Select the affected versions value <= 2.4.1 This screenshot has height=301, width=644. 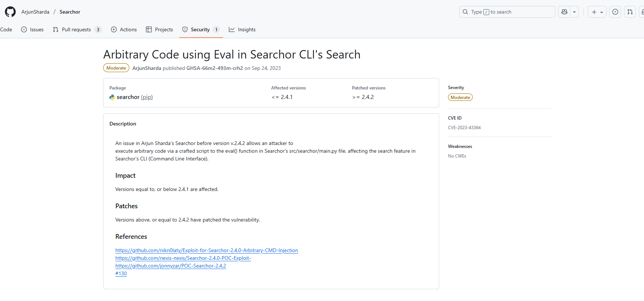(282, 97)
